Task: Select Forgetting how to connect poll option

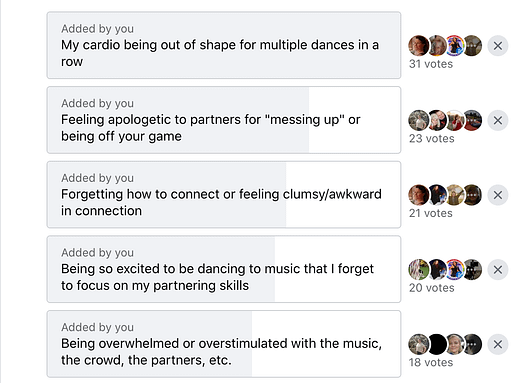Action: [x=224, y=195]
